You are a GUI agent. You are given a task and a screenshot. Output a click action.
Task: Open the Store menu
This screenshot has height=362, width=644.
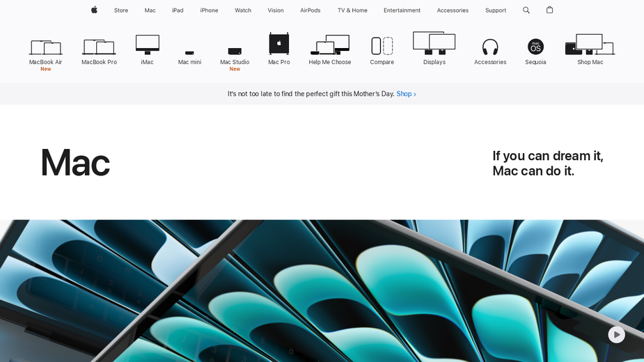[x=121, y=10]
